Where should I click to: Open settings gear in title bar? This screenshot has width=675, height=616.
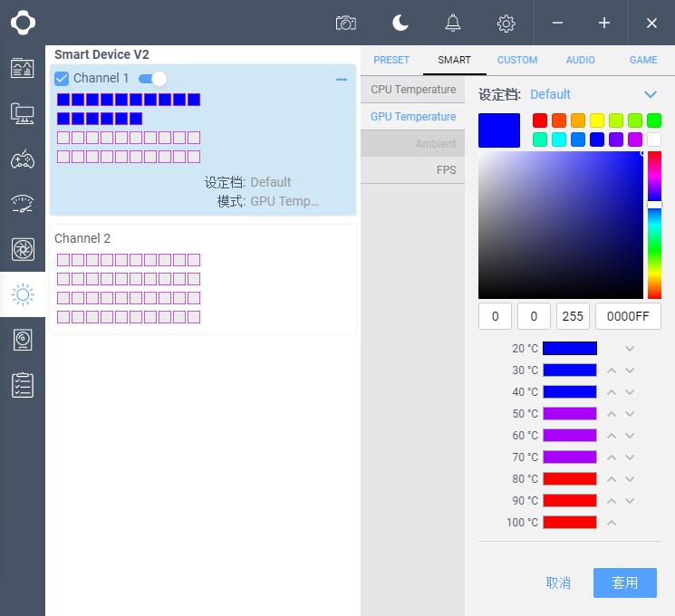click(x=506, y=23)
